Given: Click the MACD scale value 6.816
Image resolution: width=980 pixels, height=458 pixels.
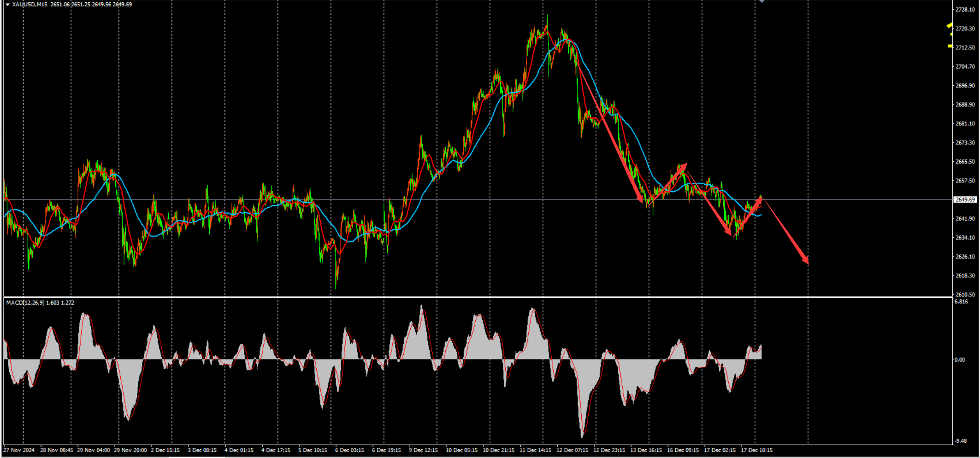Looking at the screenshot, I should (961, 302).
